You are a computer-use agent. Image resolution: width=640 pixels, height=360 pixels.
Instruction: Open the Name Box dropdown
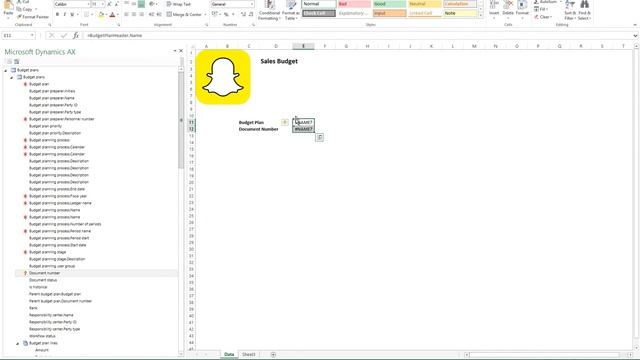pos(32,36)
